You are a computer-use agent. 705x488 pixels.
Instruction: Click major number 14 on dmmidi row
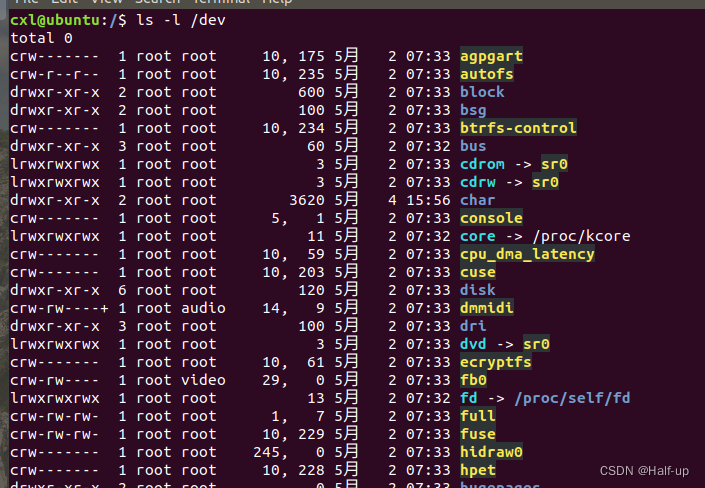tap(274, 308)
